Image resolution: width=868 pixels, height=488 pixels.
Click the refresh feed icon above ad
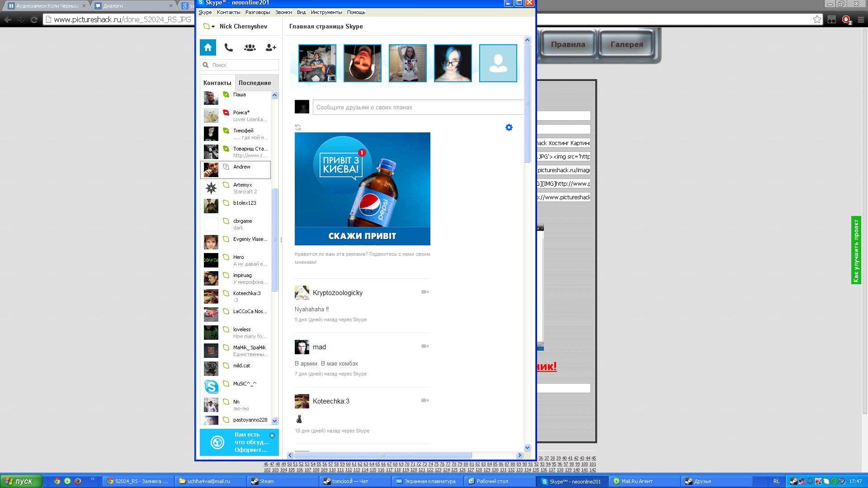(x=298, y=127)
